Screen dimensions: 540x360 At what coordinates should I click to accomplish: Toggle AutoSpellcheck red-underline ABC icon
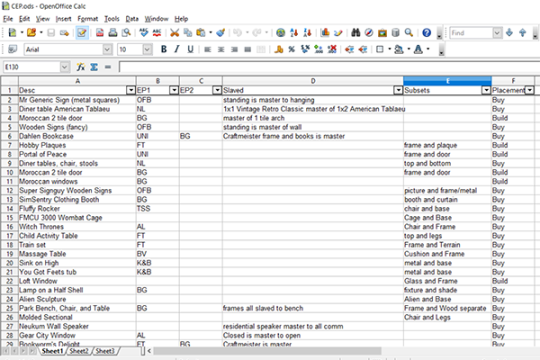tap(157, 33)
